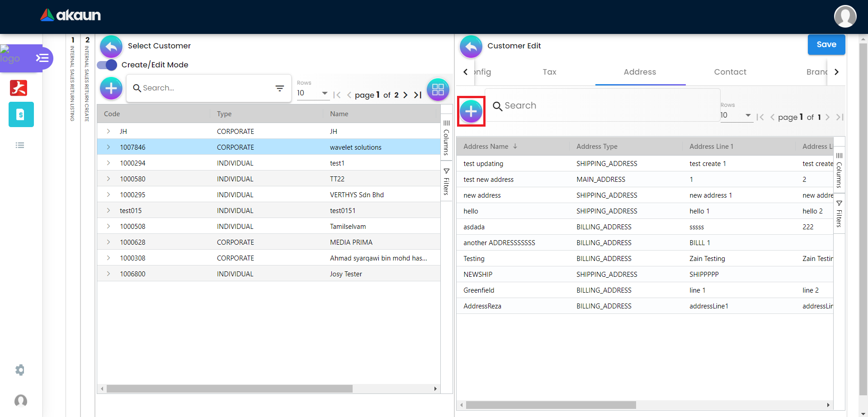Expand the wavelet solutions customer row
The width and height of the screenshot is (868, 417).
[108, 147]
